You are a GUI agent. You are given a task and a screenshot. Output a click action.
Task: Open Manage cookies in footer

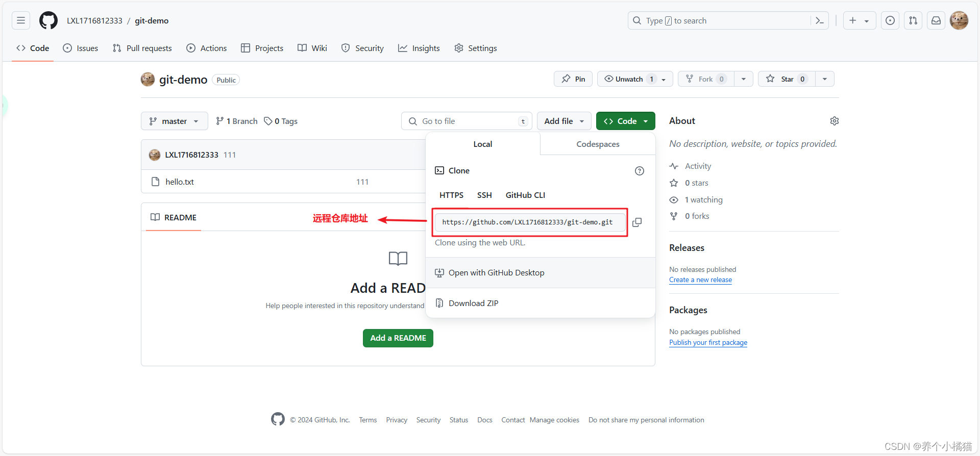pos(554,420)
